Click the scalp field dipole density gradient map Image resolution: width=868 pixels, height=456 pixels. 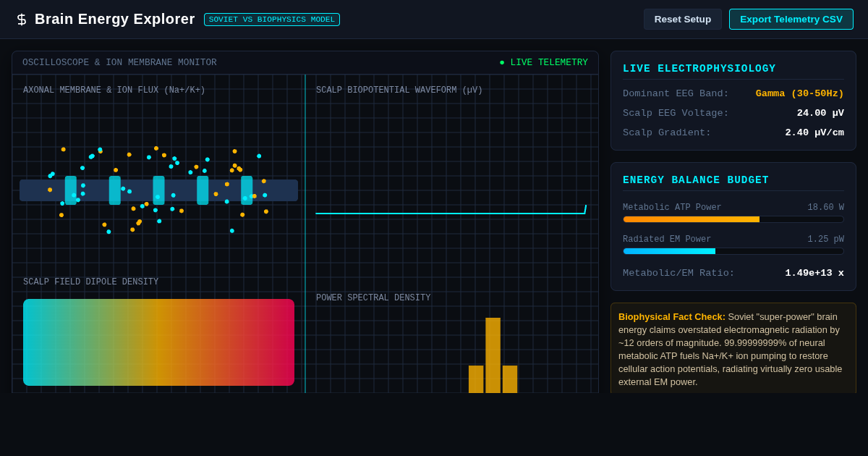(x=159, y=342)
